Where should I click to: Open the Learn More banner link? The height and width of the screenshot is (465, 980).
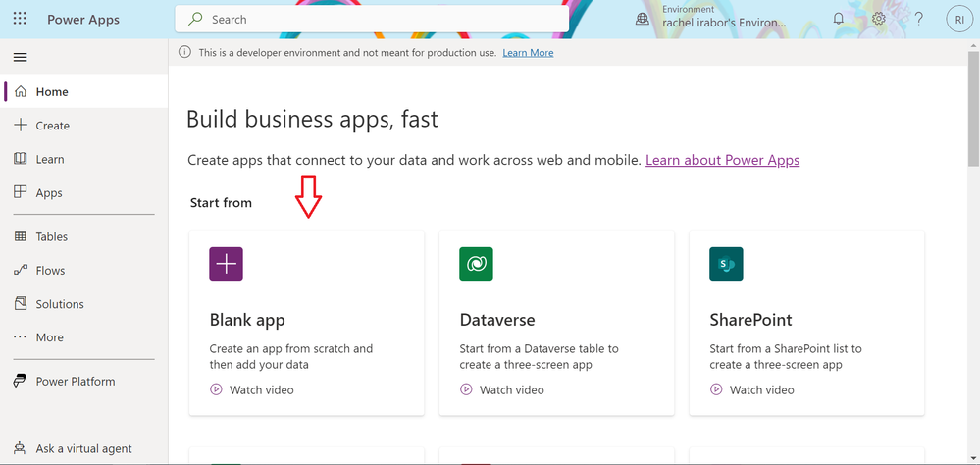[528, 53]
